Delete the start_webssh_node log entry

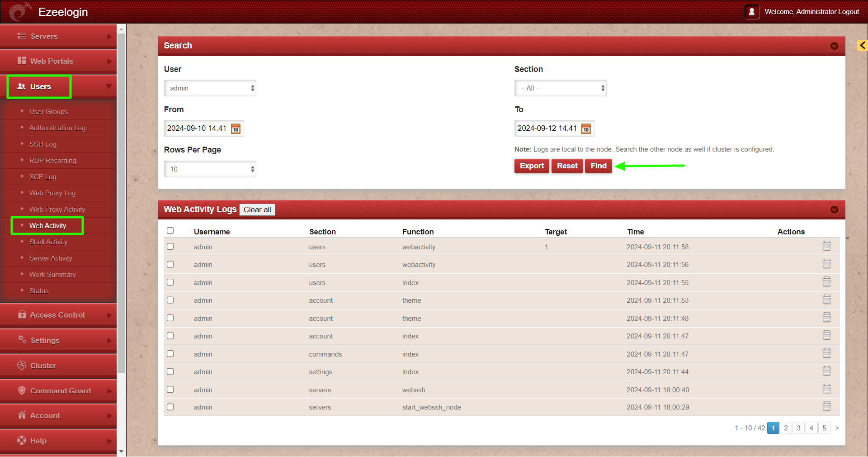[x=826, y=406]
